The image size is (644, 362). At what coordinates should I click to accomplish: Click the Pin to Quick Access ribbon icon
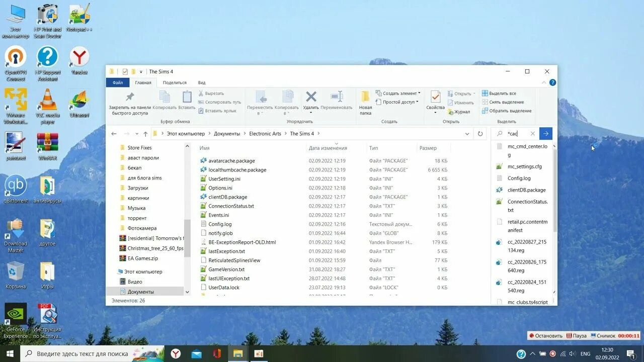click(x=130, y=97)
